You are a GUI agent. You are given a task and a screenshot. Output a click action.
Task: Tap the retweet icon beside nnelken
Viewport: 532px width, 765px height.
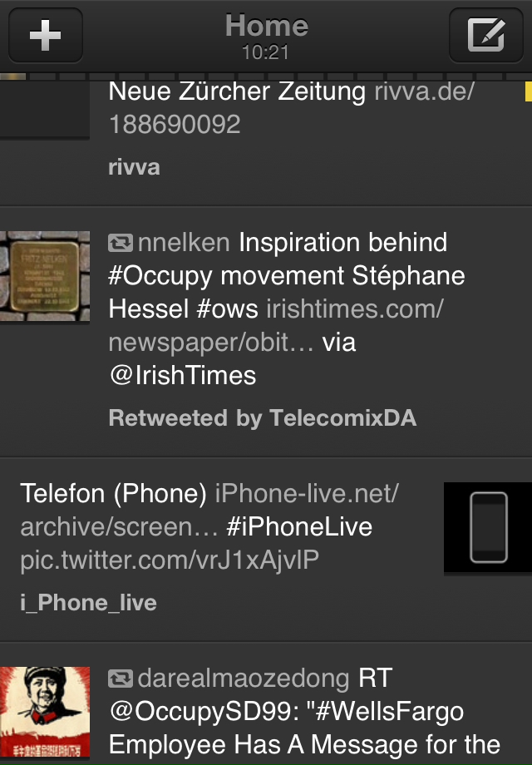[x=121, y=243]
